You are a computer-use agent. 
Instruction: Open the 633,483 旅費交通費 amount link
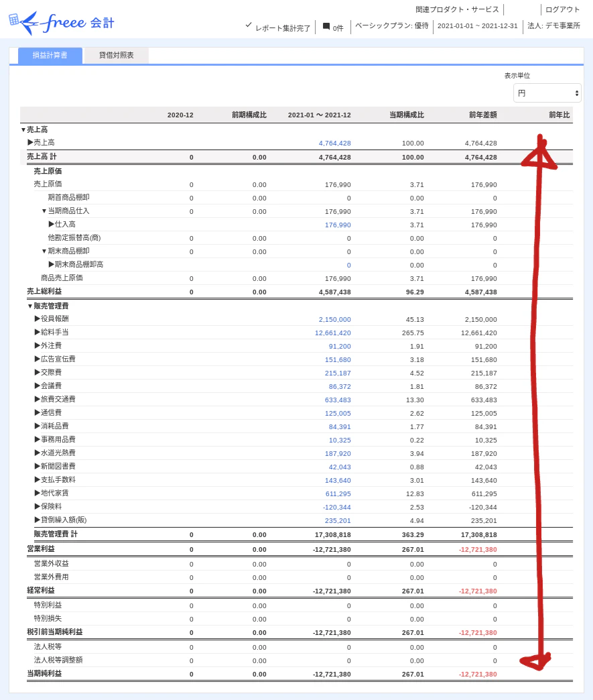pyautogui.click(x=338, y=400)
